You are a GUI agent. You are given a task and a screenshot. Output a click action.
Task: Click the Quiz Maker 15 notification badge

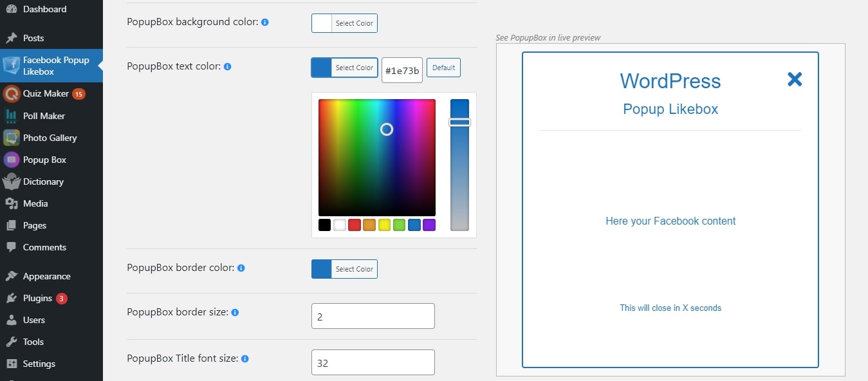pyautogui.click(x=78, y=94)
